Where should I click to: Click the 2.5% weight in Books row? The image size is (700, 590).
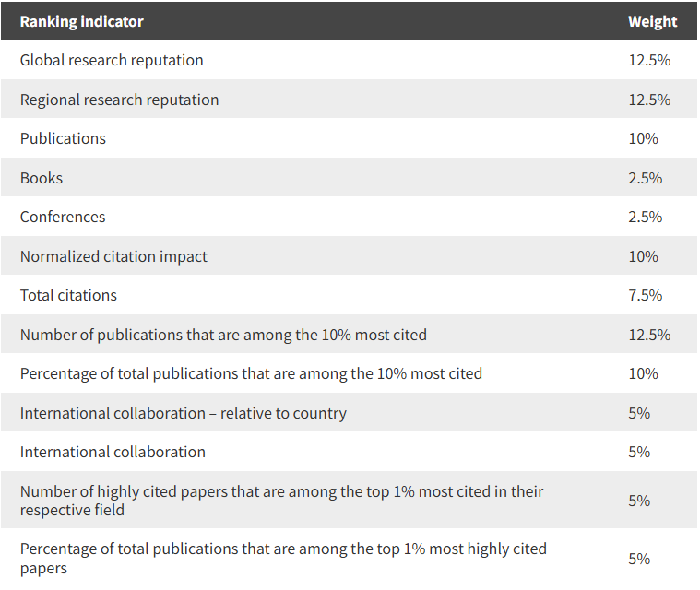tap(645, 178)
